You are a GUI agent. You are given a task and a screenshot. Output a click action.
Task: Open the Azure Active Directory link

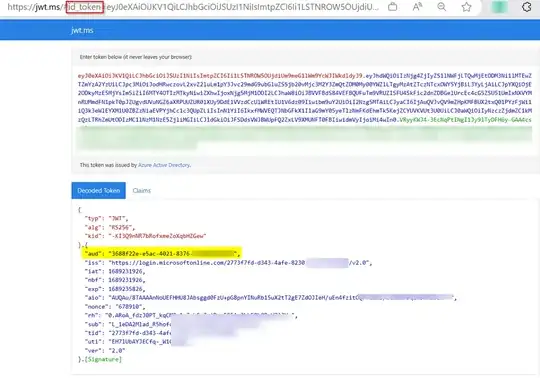coord(164,165)
